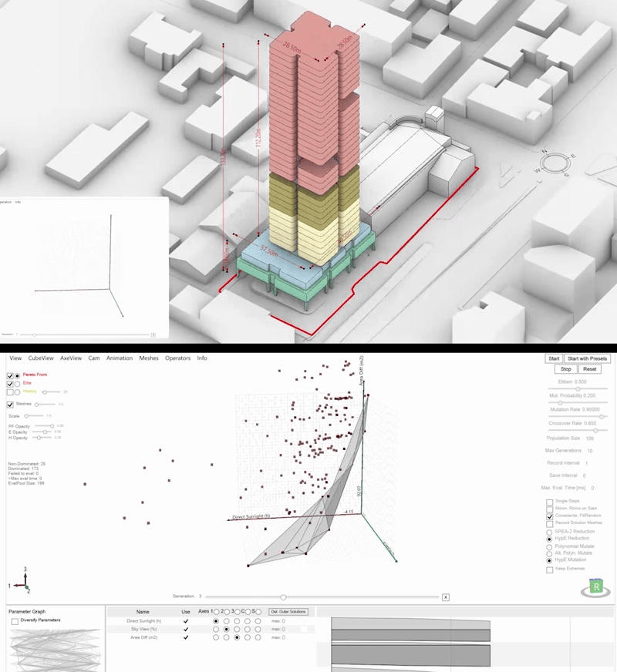617x672 pixels.
Task: Click the Use checkmark for Direct Sunlight (h)
Action: coord(186,621)
